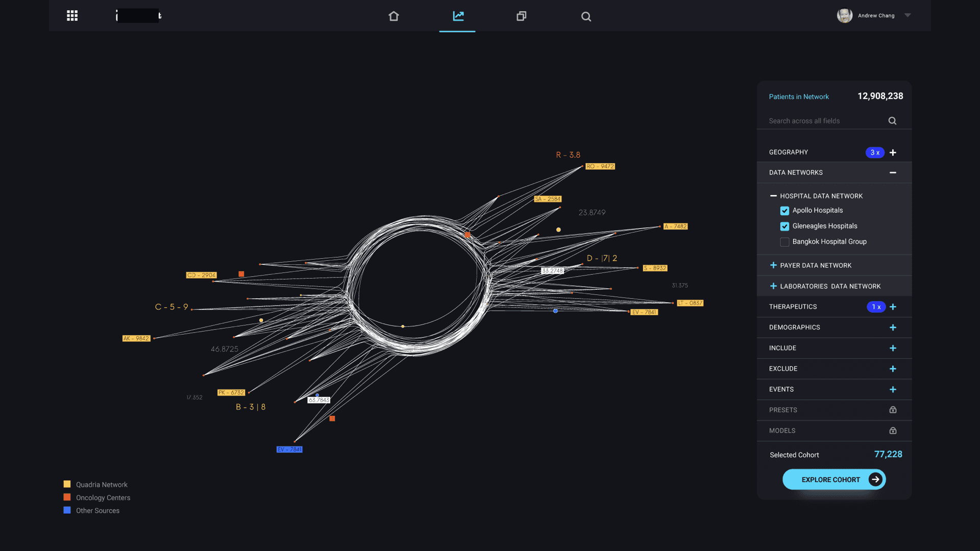980x551 pixels.
Task: Click the Selected Cohort value 77,228
Action: coord(888,454)
